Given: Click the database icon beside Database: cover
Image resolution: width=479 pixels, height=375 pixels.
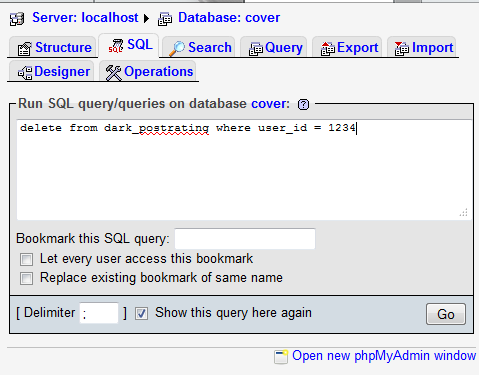Looking at the screenshot, I should pyautogui.click(x=165, y=19).
